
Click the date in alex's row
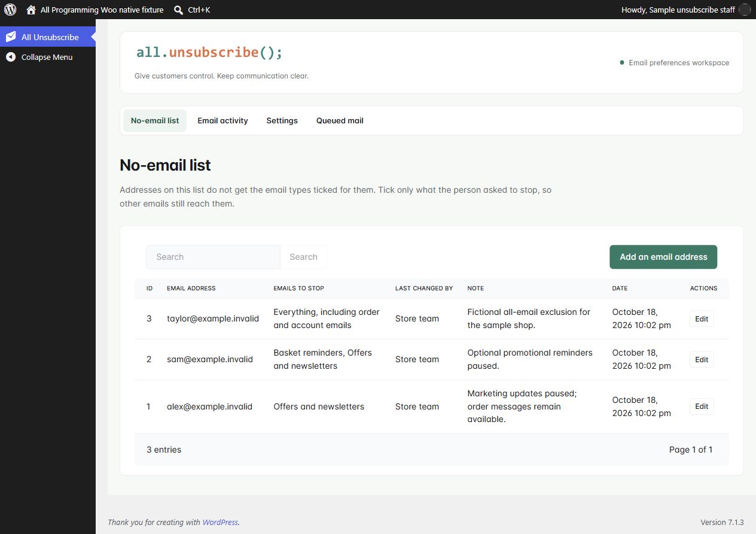tap(641, 406)
